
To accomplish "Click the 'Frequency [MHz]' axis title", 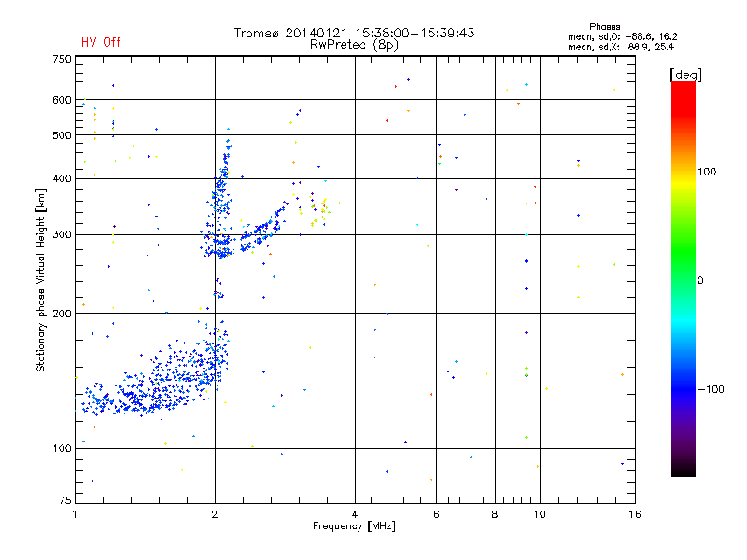I will (x=354, y=526).
